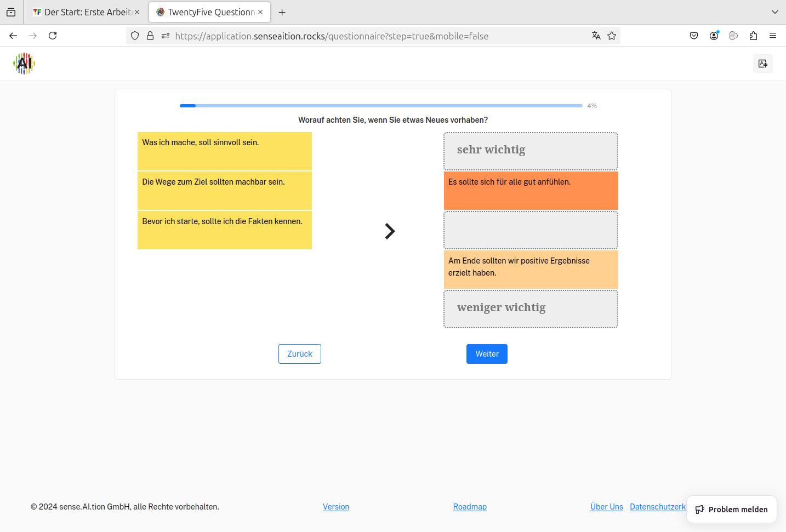The image size is (786, 532).
Task: Click the 'Problem melden' button
Action: pyautogui.click(x=732, y=510)
